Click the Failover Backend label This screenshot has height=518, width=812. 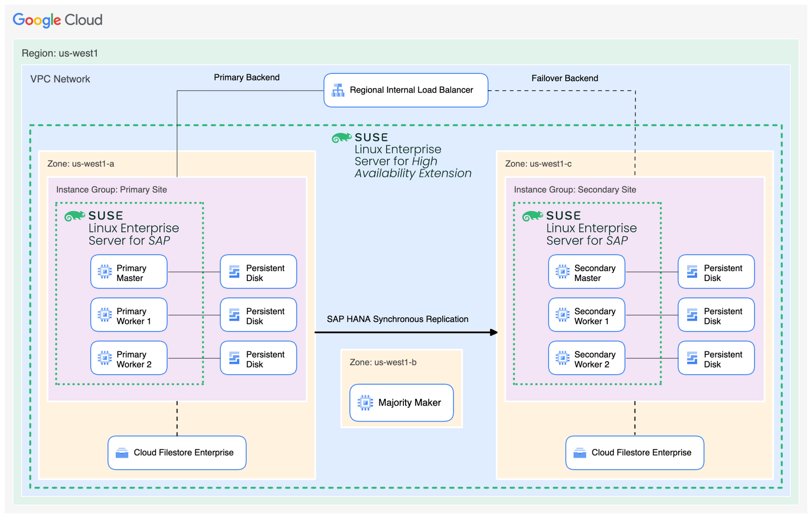(565, 78)
